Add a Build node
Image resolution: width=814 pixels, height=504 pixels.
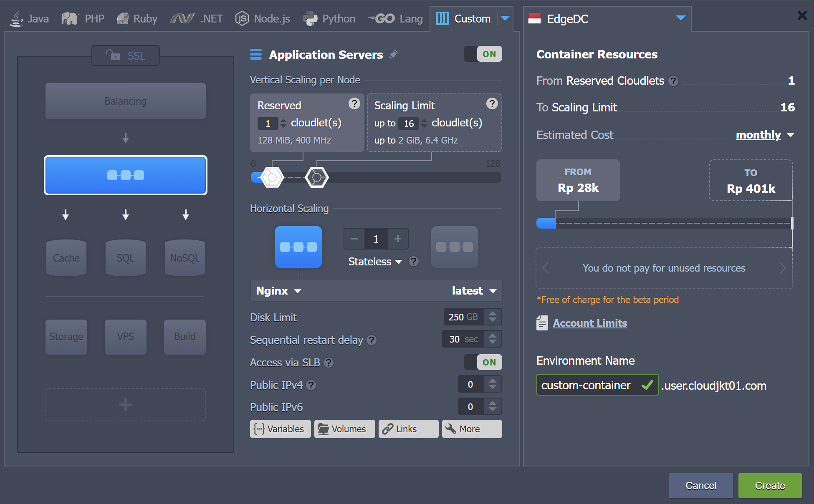(185, 337)
